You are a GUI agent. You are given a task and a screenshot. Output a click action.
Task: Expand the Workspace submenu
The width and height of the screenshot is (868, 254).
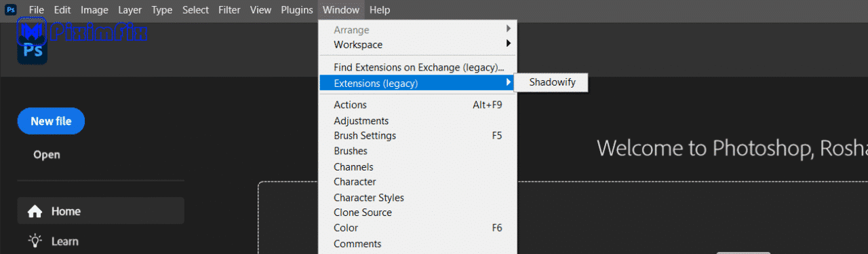click(x=418, y=45)
